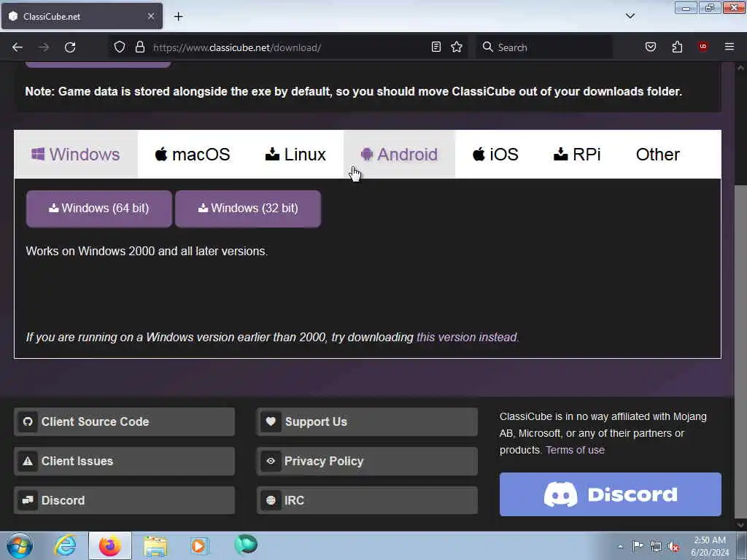Open Terms of use link
This screenshot has width=747, height=560.
(575, 450)
